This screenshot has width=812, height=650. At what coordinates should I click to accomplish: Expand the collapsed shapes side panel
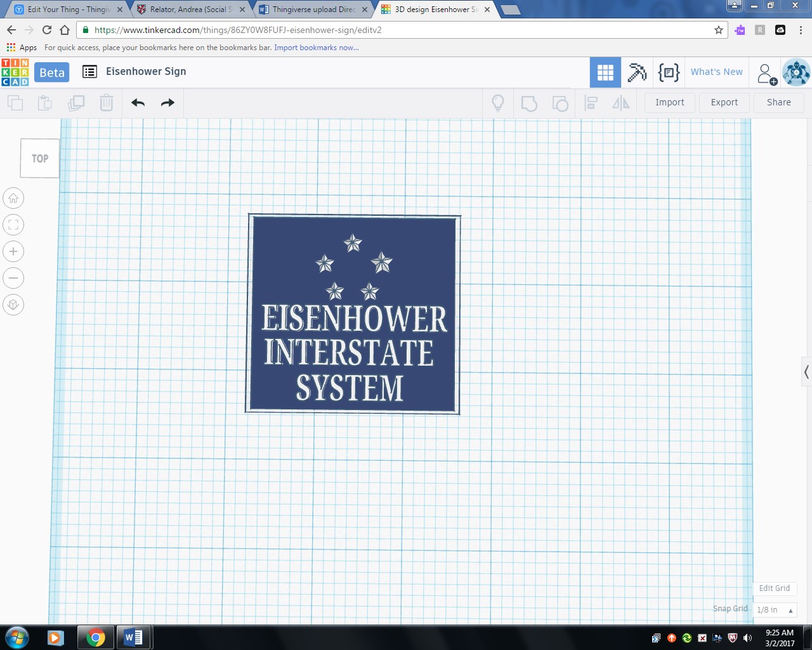(x=806, y=372)
